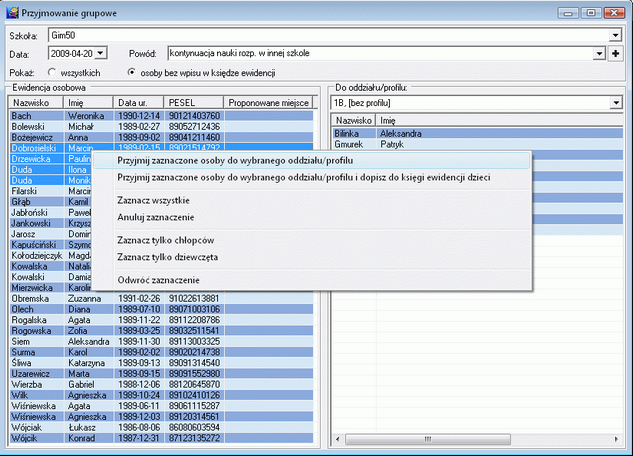This screenshot has width=633, height=456.
Task: Sort by the Nazwisko column in Ewidencja osobowa
Action: (x=36, y=102)
